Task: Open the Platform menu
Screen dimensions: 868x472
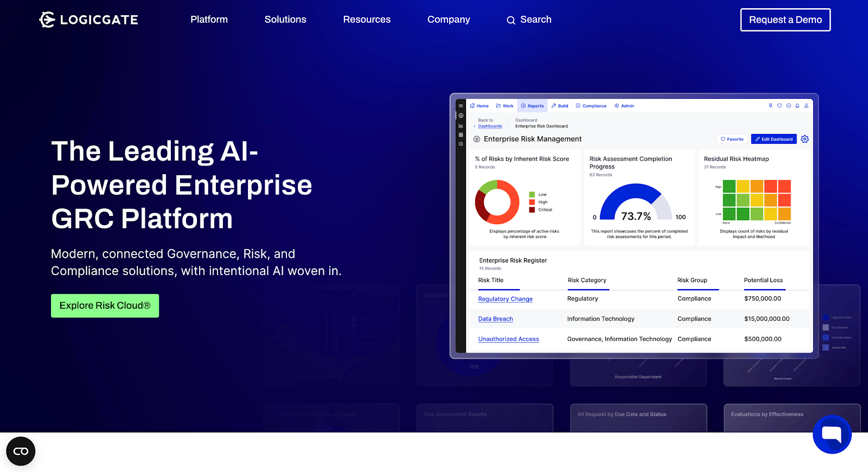Action: click(209, 20)
